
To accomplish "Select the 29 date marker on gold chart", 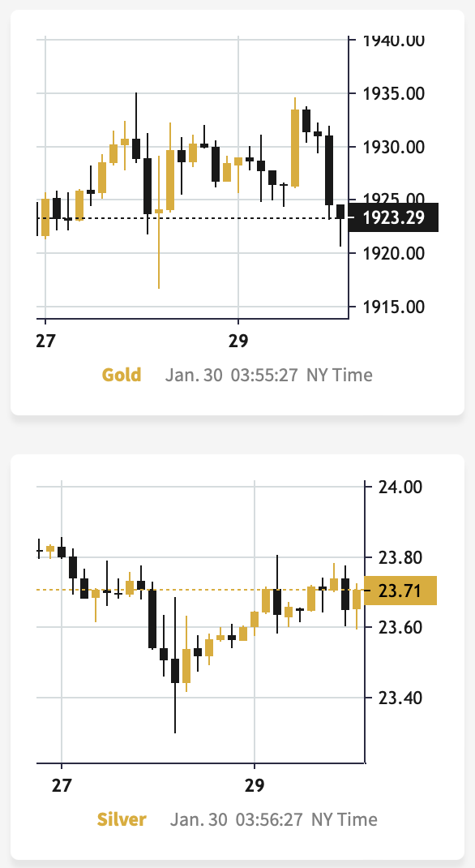I will click(x=237, y=342).
